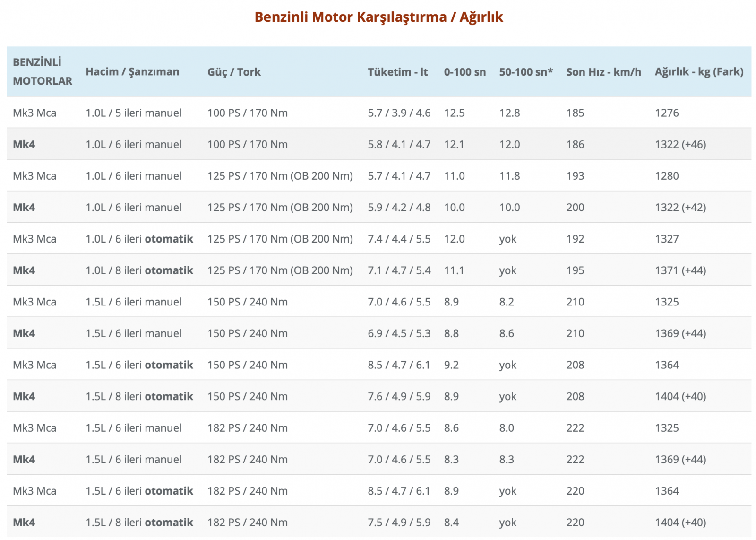Select the '0-100 sn' column header

pos(464,72)
